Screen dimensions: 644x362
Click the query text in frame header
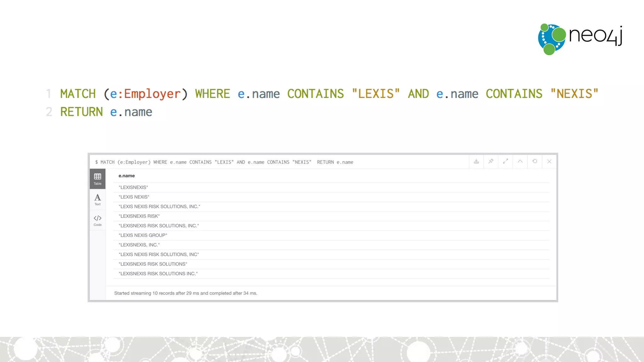point(224,162)
